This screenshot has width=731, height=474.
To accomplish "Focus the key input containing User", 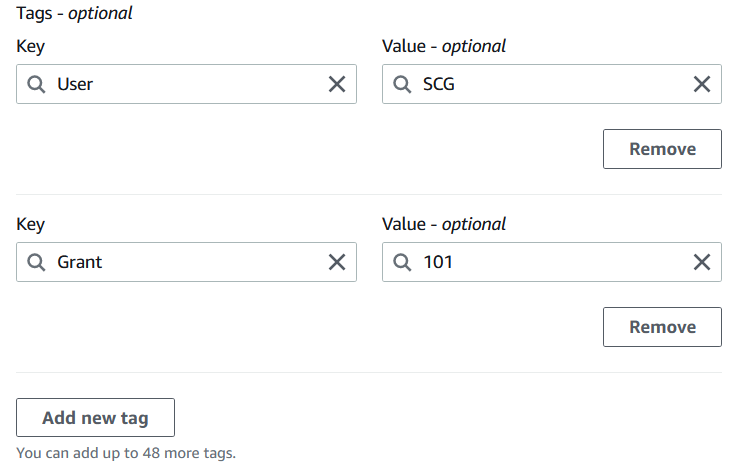I will [x=186, y=84].
